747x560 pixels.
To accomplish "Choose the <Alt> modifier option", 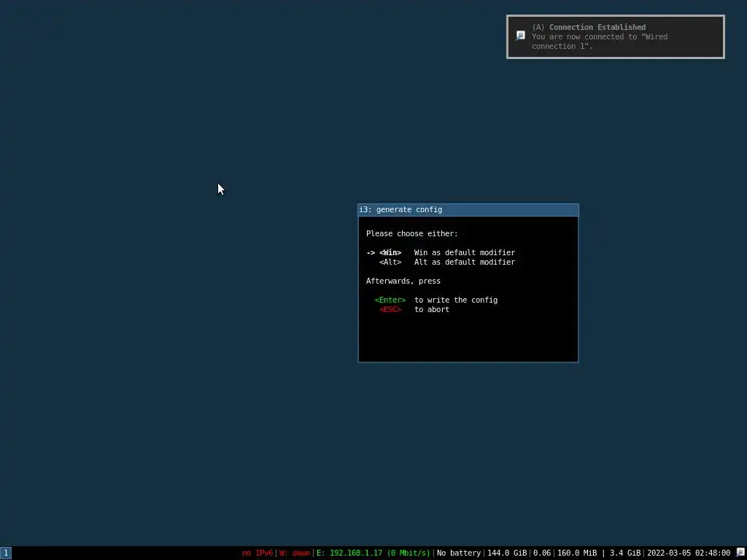I will [390, 262].
